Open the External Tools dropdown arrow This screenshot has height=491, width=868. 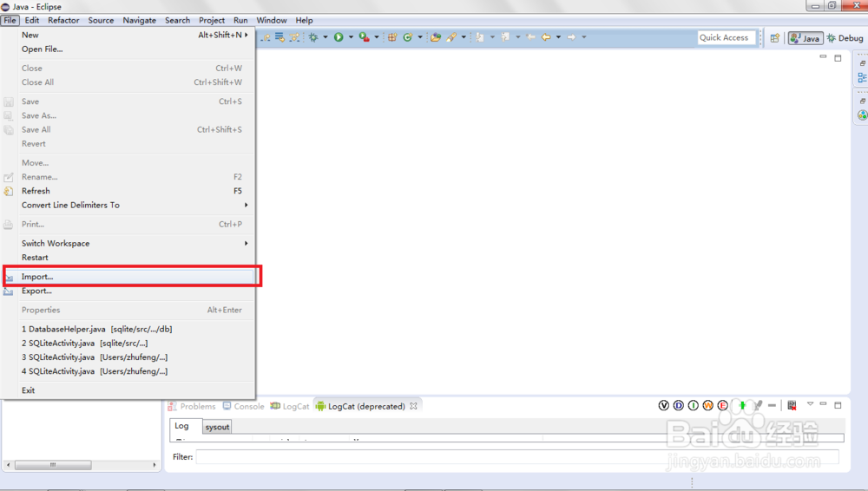377,37
